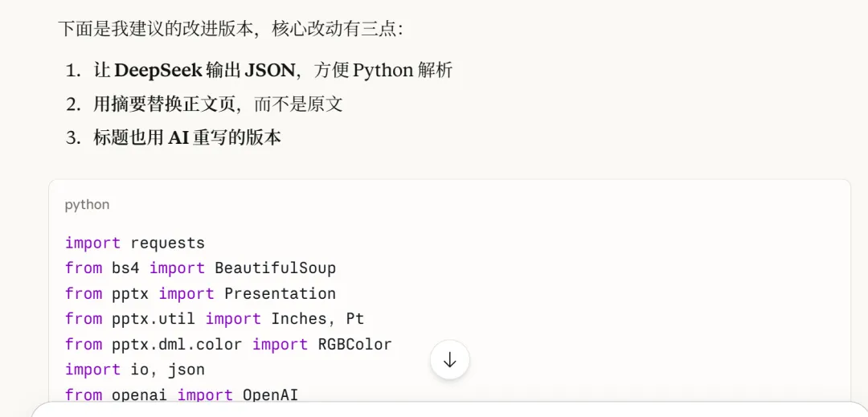Click "方便 Python 解析" text

pyautogui.click(x=383, y=71)
